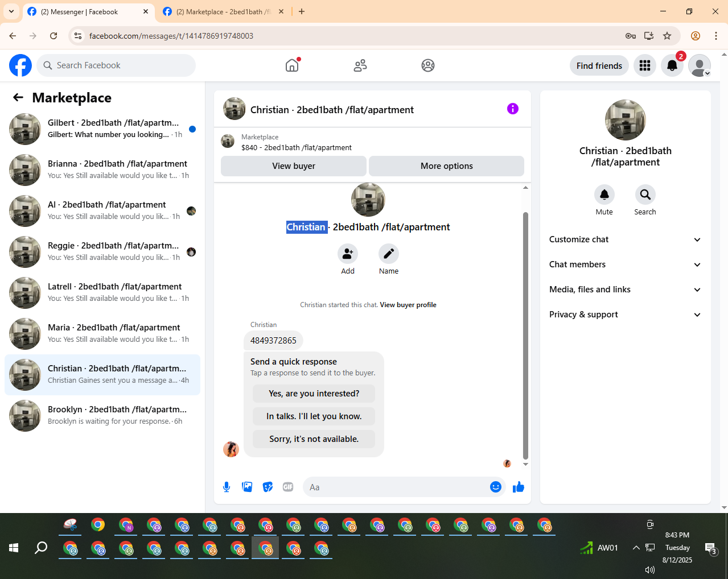This screenshot has height=579, width=728.
Task: Go back using Marketplace arrow
Action: 18,97
